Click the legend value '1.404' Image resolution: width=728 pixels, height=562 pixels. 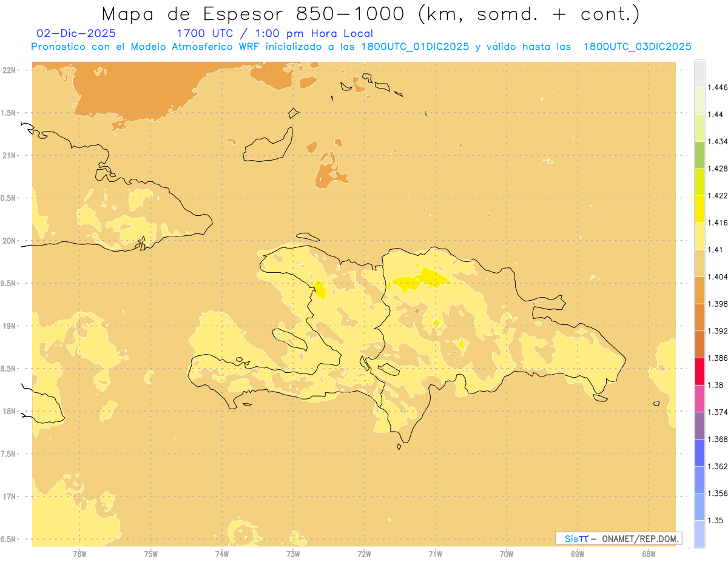click(717, 277)
